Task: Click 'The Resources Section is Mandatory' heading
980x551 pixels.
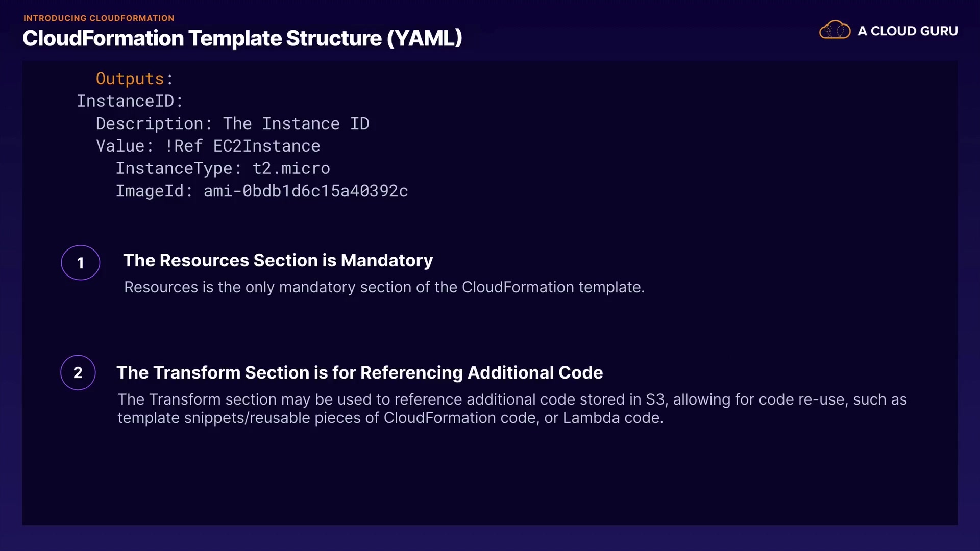Action: click(x=278, y=260)
